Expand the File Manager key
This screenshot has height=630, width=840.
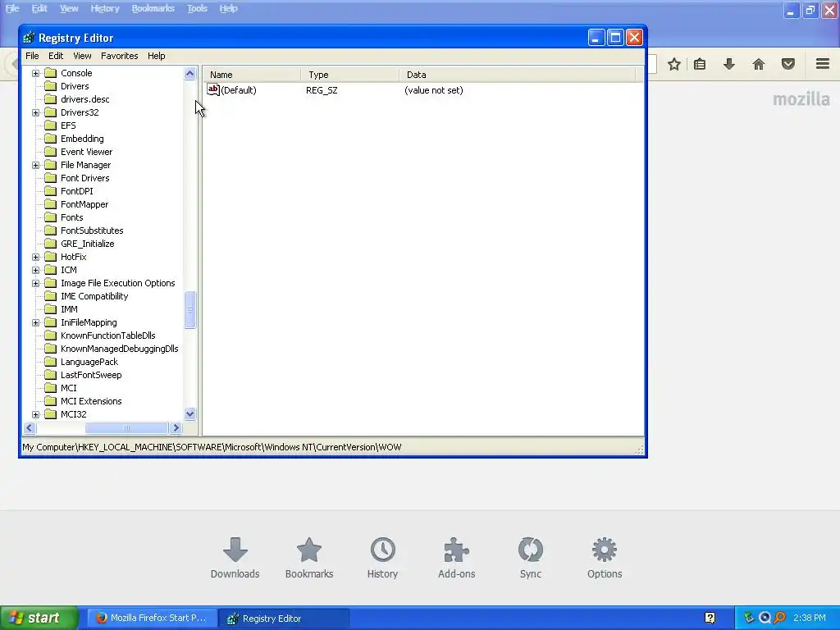pos(35,165)
